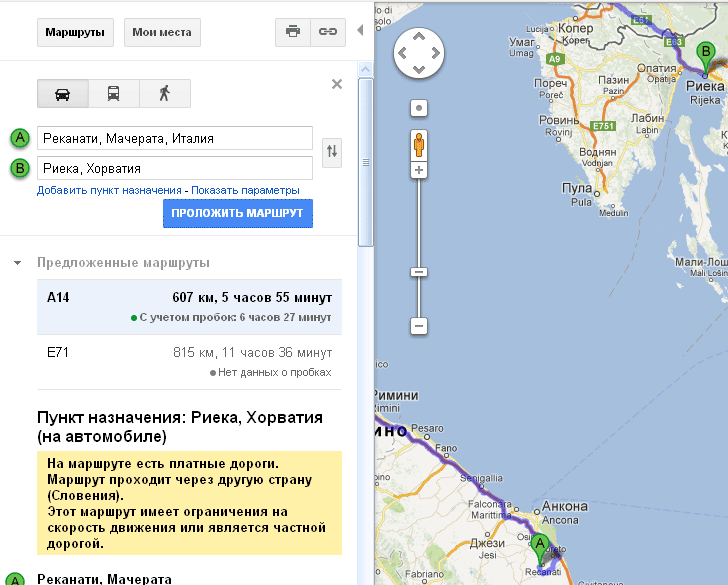Screen dimensions: 728x585
Task: Click Анкона city label on map
Action: click(x=565, y=506)
